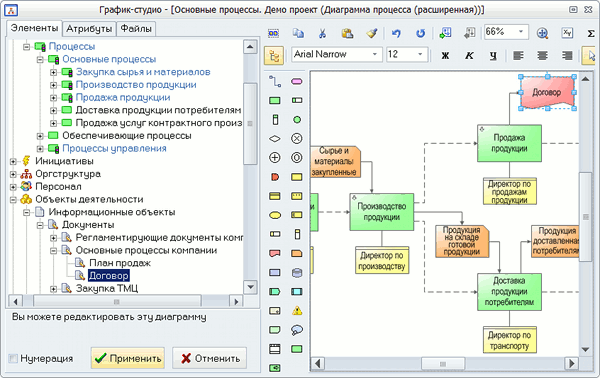Select Производство продукции in the tree
The width and height of the screenshot is (600, 378).
click(136, 85)
